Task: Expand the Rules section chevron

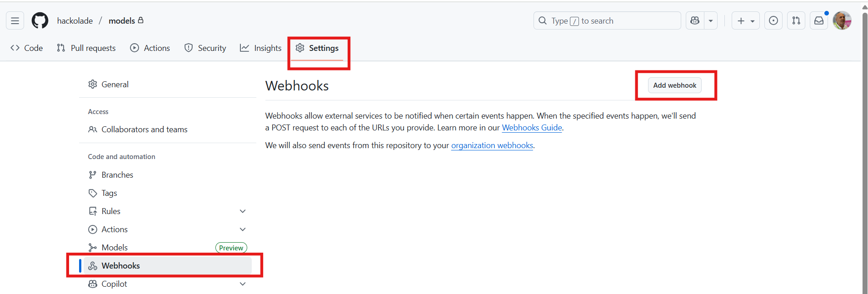Action: click(243, 211)
